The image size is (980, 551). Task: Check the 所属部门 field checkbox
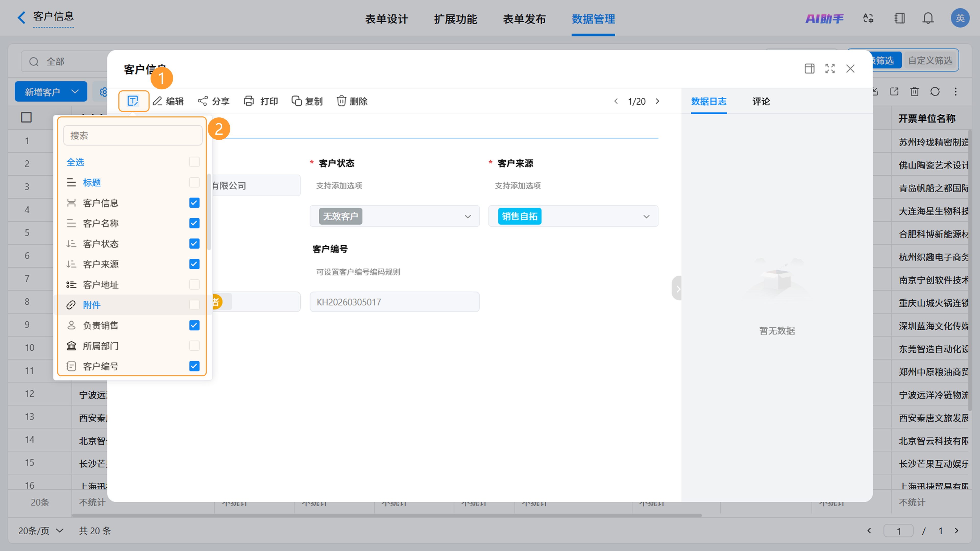194,346
